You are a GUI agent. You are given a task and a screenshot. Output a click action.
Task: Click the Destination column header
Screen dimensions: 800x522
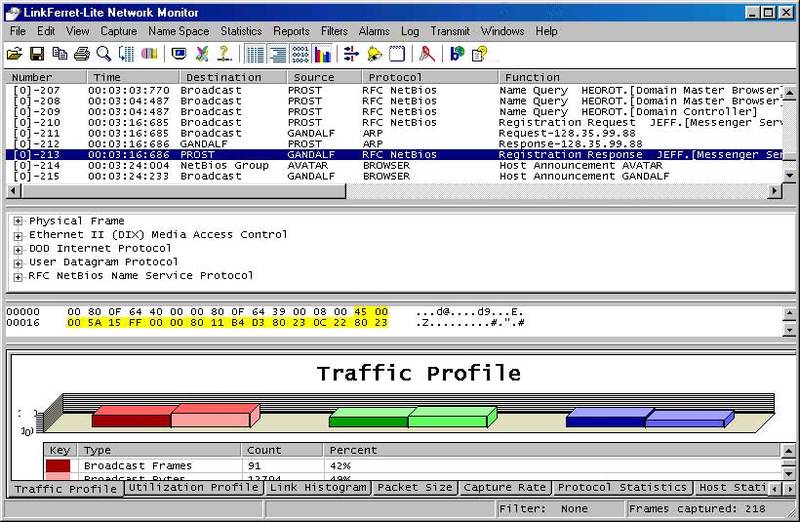(232, 77)
